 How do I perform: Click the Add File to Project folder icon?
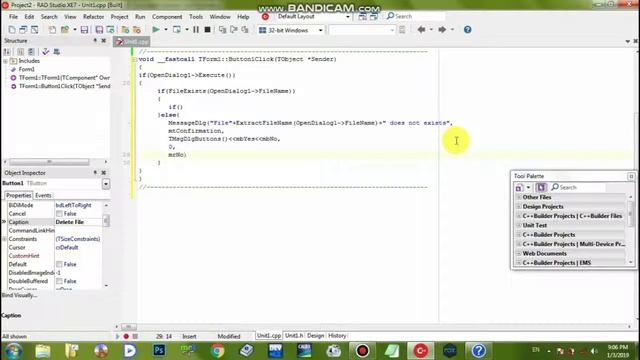[x=125, y=29]
